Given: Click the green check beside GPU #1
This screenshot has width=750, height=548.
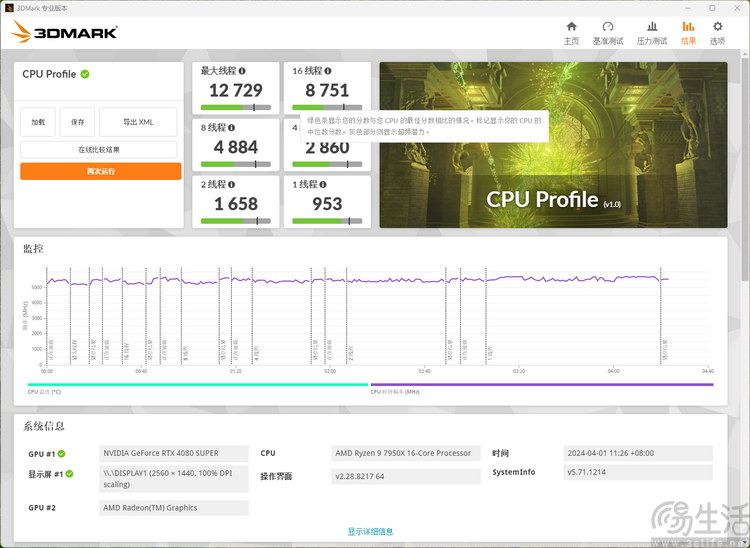Looking at the screenshot, I should tap(62, 454).
